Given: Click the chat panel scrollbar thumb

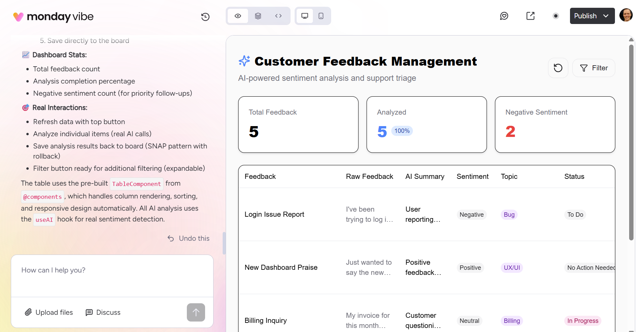Looking at the screenshot, I should [224, 243].
